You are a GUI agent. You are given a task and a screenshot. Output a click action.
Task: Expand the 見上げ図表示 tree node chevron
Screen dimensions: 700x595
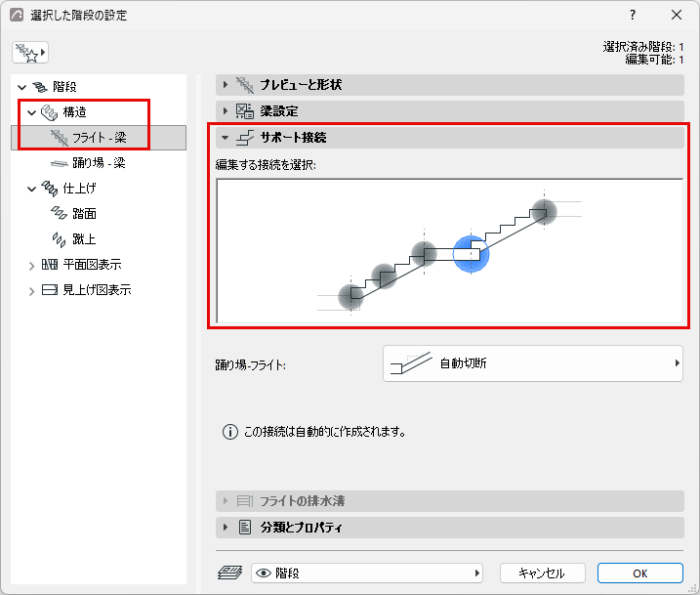pyautogui.click(x=31, y=291)
